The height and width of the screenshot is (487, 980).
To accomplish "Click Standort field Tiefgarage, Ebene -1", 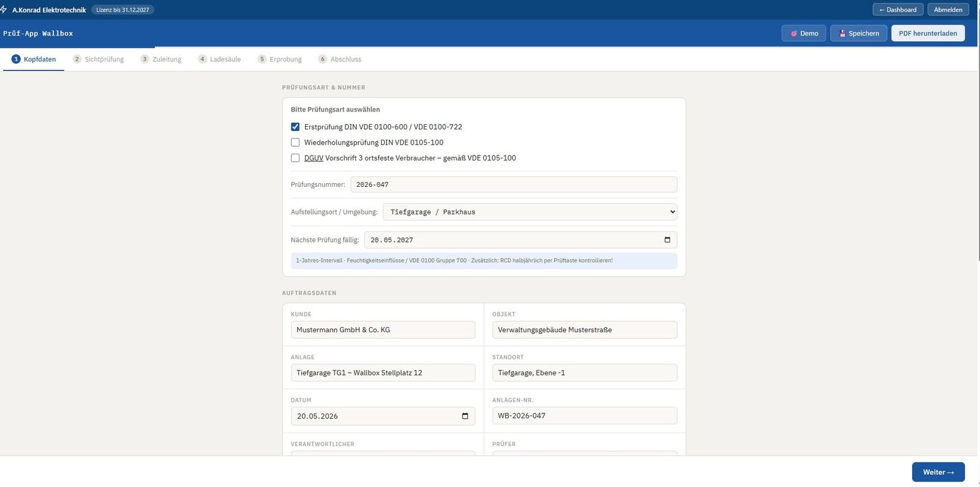I will pos(584,372).
